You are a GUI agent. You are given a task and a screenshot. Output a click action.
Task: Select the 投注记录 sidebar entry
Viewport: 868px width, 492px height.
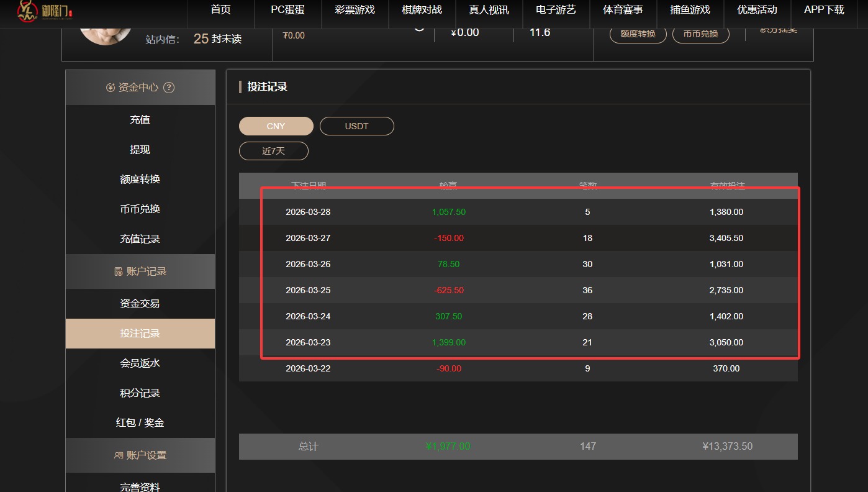140,333
